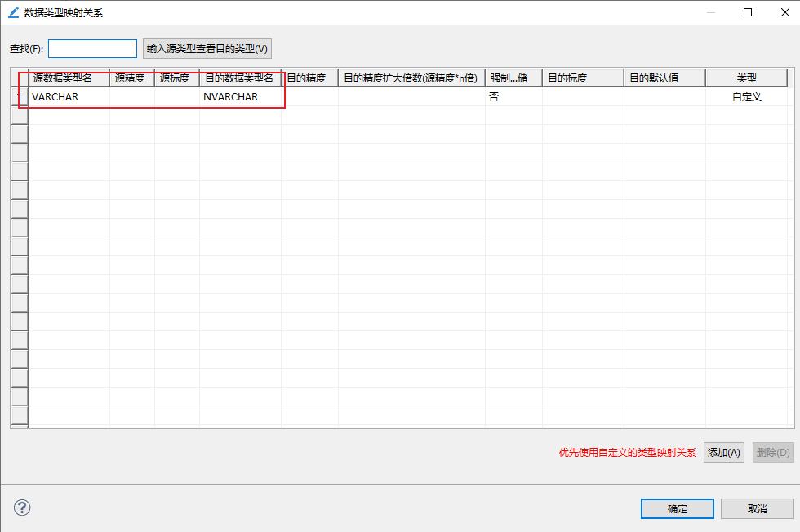Screen dimensions: 800x532
Task: Click the 类型 column header
Action: pos(746,78)
